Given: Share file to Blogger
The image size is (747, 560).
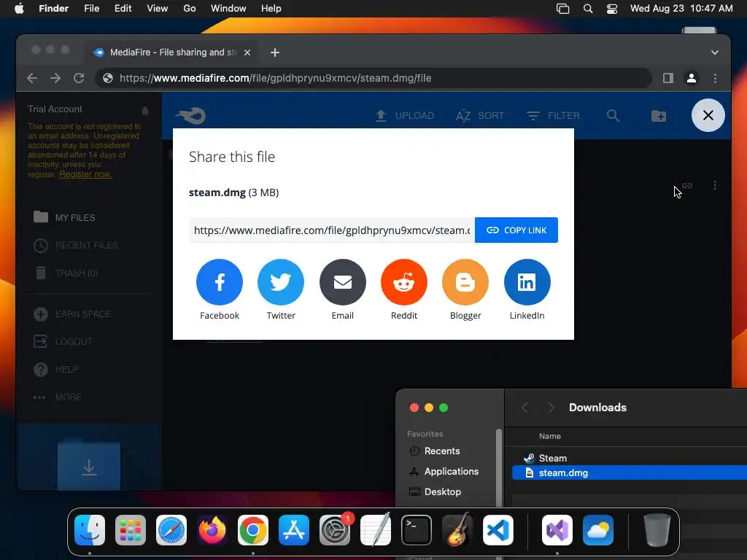Looking at the screenshot, I should pos(465,282).
